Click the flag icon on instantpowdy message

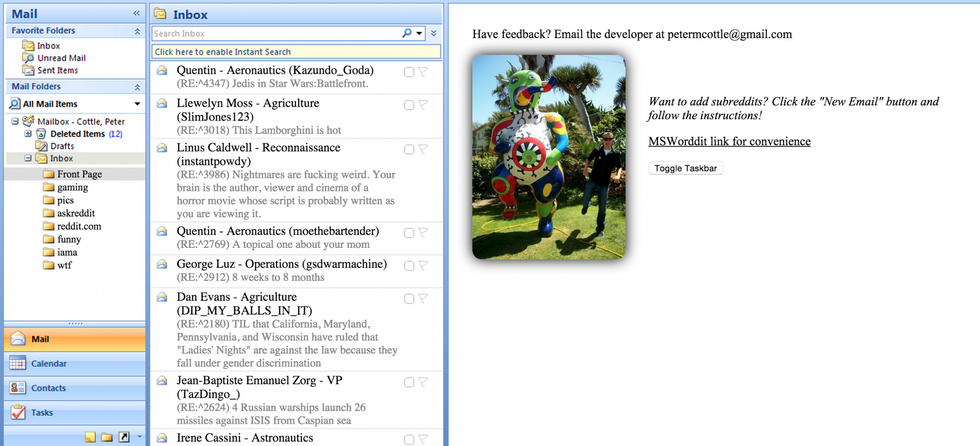(x=423, y=149)
